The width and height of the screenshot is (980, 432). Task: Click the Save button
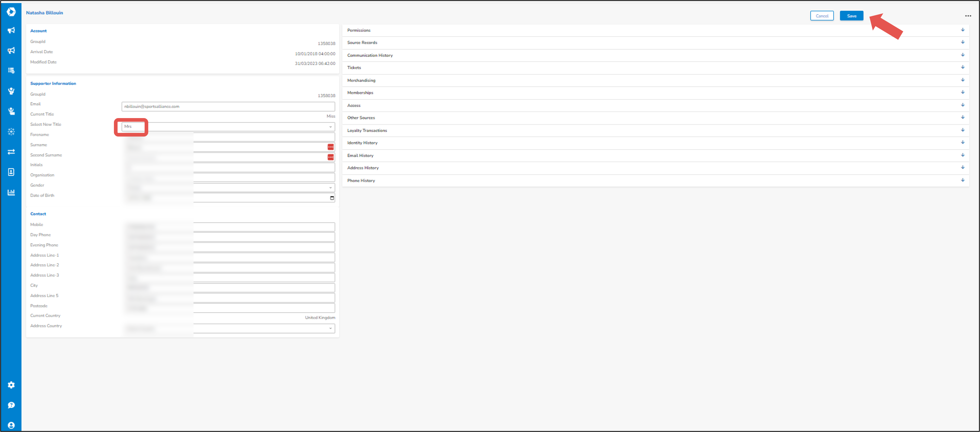(852, 16)
